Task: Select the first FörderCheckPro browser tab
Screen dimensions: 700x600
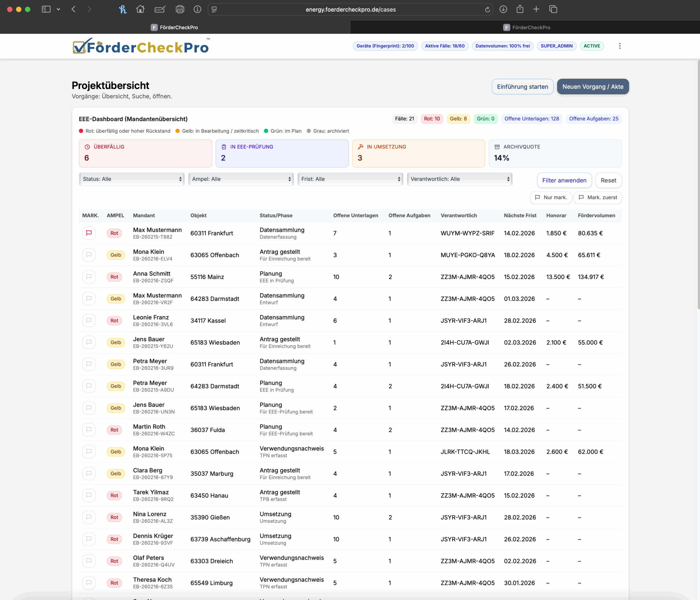Action: pyautogui.click(x=175, y=27)
